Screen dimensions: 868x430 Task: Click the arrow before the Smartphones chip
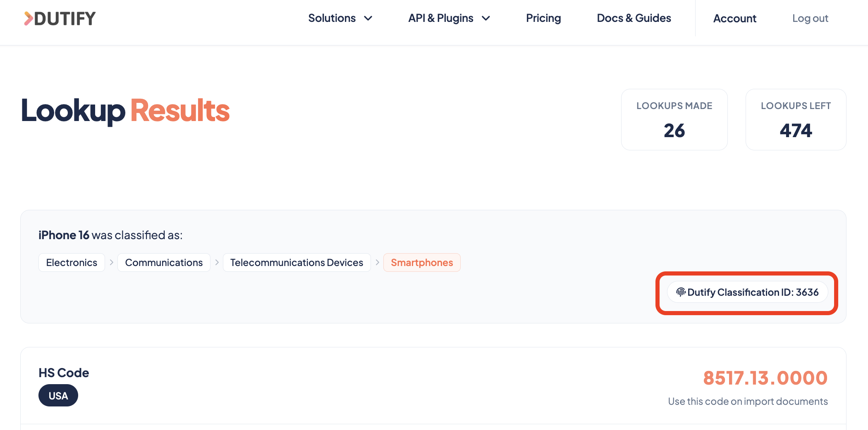coord(377,262)
